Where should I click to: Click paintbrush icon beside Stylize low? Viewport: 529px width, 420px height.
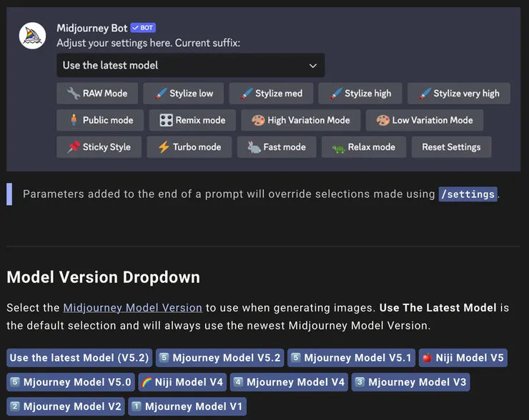(161, 94)
